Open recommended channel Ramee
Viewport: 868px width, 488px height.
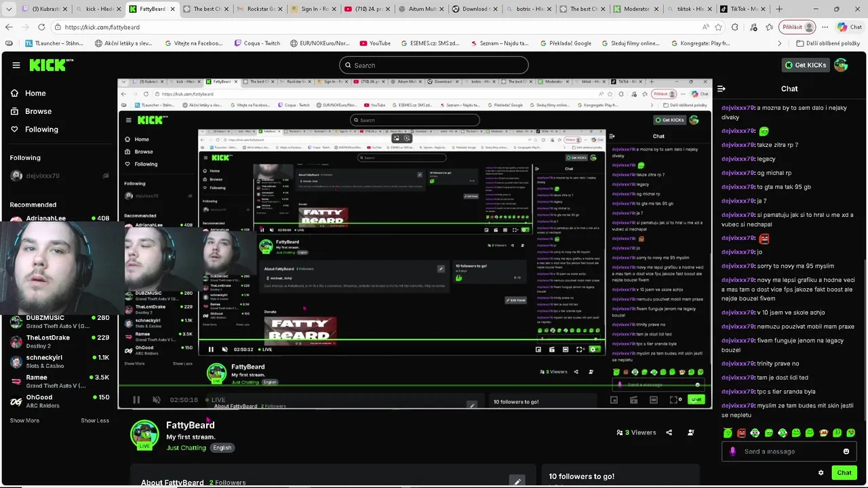[x=60, y=381]
